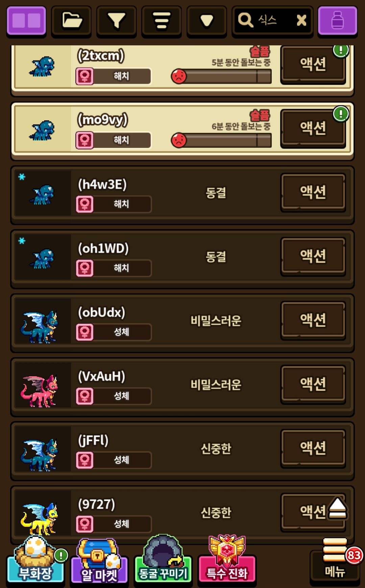Select the sadness bar of dragon 2txcm
This screenshot has height=588, width=365.
pyautogui.click(x=221, y=76)
